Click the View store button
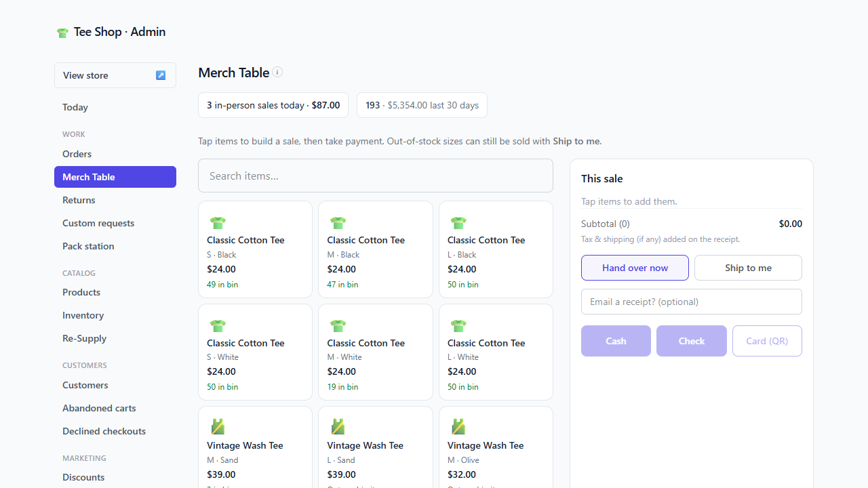The width and height of the screenshot is (868, 488). (115, 75)
